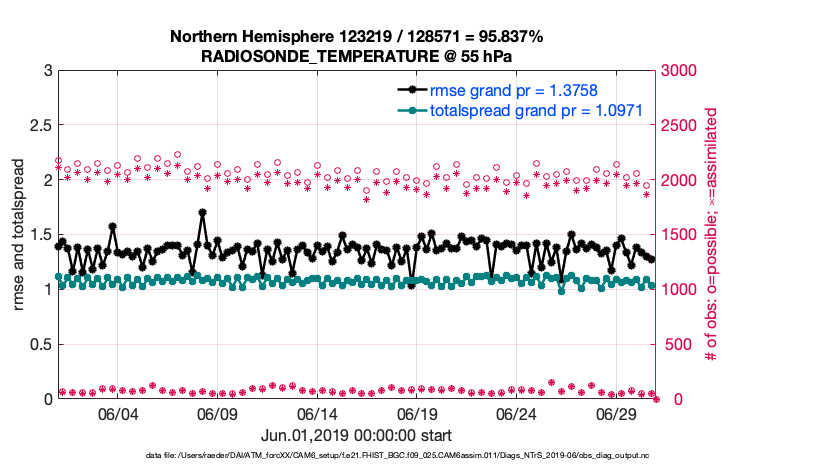Click the lowest teal totalspread data point
The height and width of the screenshot is (470, 830).
(x=561, y=291)
